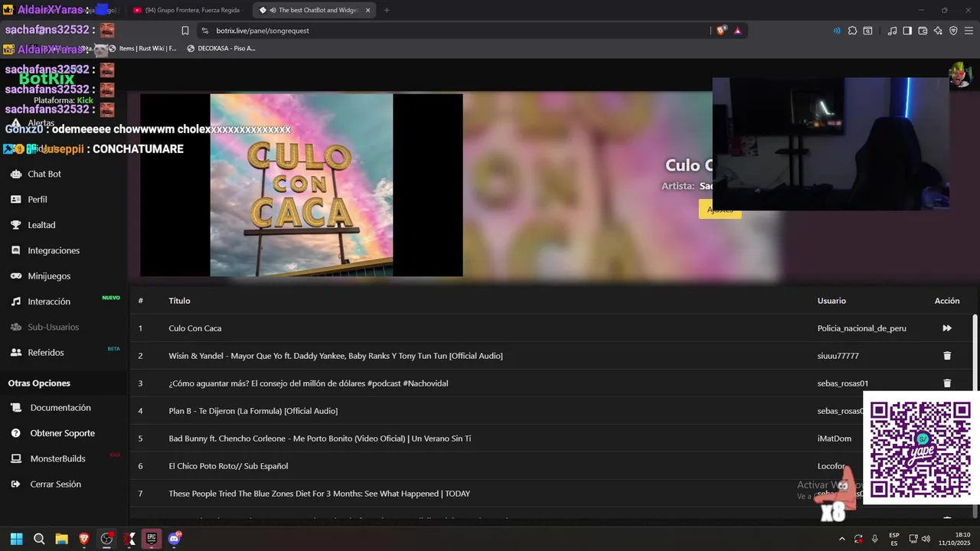Open Windows taskbar search
Screen dimensions: 980x551
click(x=39, y=539)
